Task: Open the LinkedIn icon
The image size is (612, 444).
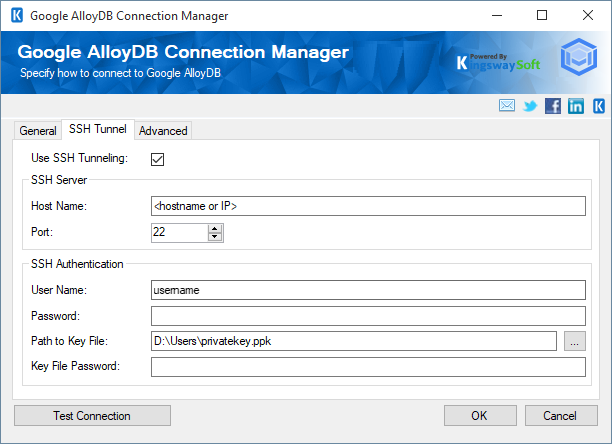Action: [x=576, y=106]
